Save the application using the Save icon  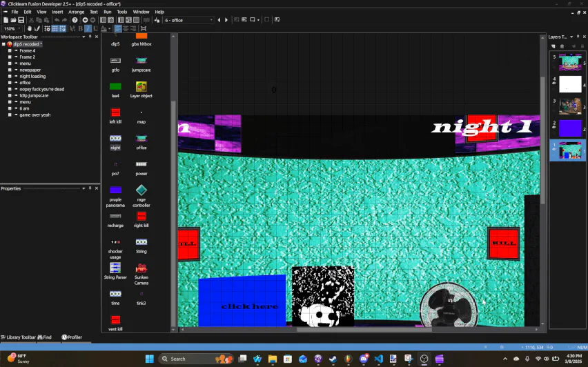tap(21, 20)
